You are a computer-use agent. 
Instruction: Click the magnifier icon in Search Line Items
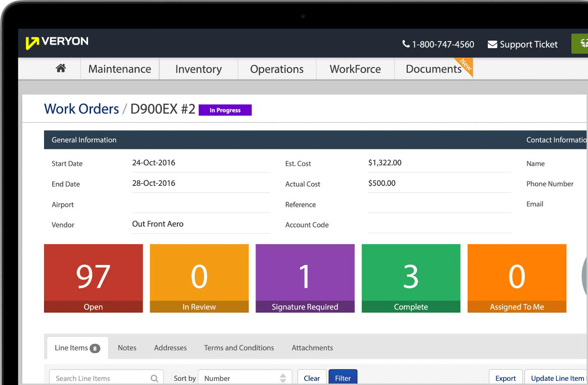tap(154, 378)
